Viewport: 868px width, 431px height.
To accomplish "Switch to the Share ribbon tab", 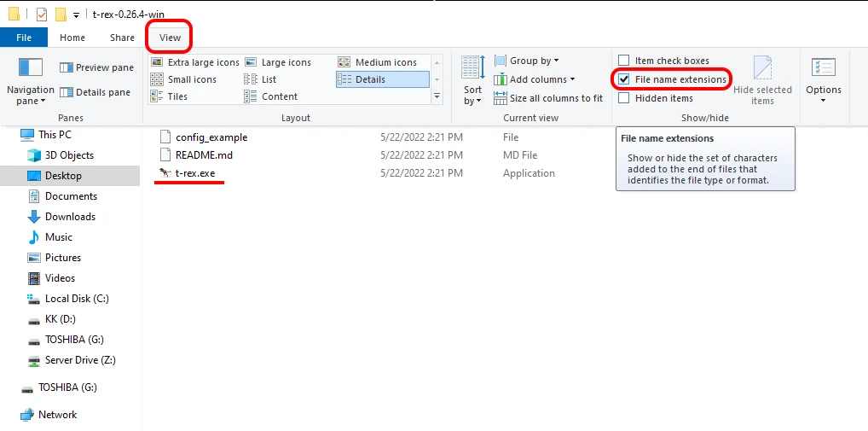I will click(x=122, y=38).
